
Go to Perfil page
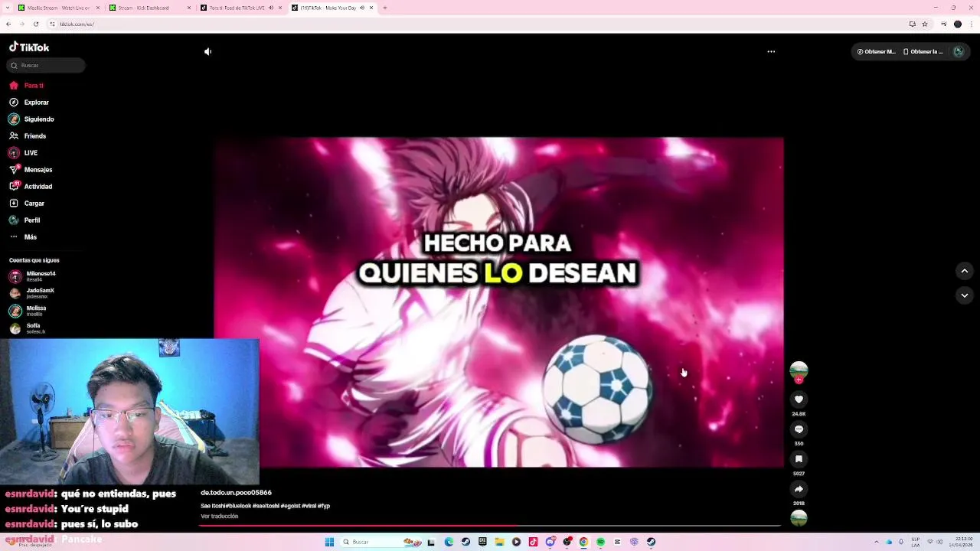click(x=24, y=220)
